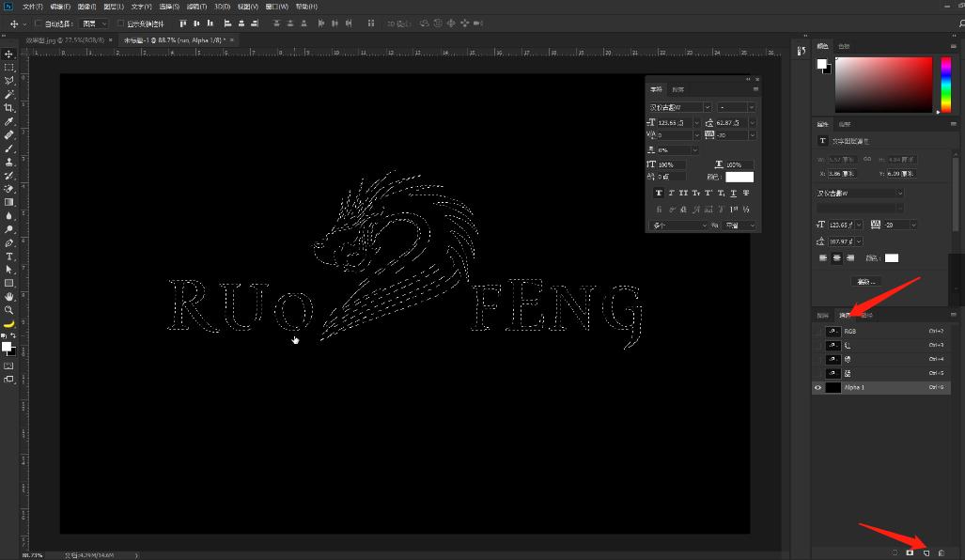Screen dimensions: 965x560
Task: Select the Move tool in the left toolbar
Action: coord(8,54)
